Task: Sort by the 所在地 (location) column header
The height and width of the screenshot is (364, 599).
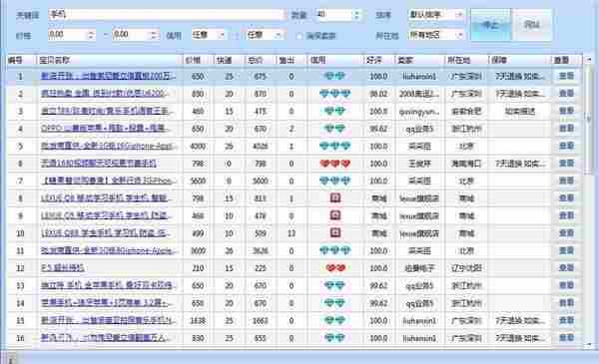Action: coord(466,60)
